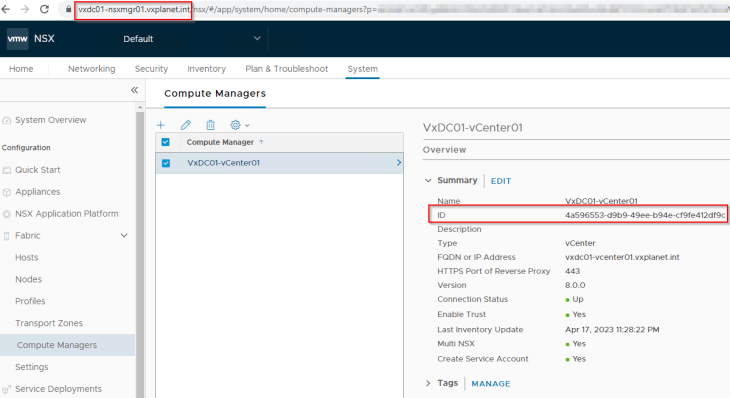The image size is (730, 398).
Task: Click the System Overview sidebar icon
Action: [7, 120]
